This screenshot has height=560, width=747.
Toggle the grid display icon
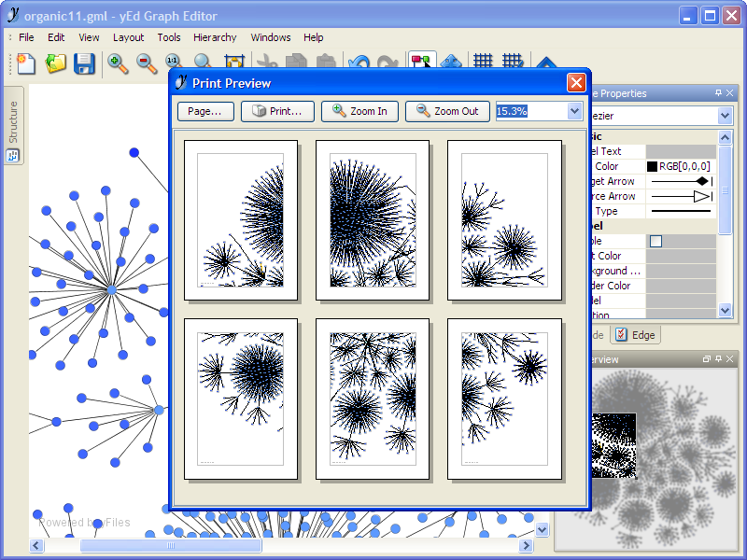coord(483,62)
